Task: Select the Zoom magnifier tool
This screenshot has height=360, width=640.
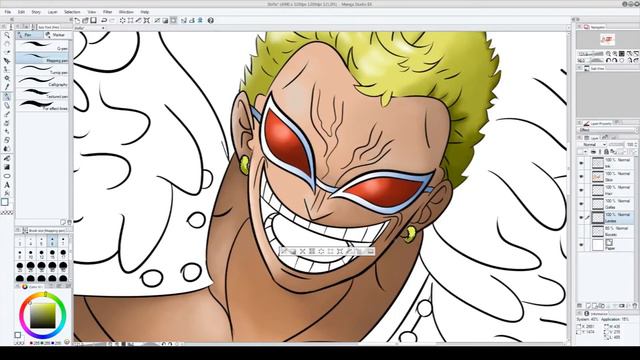Action: [x=7, y=36]
